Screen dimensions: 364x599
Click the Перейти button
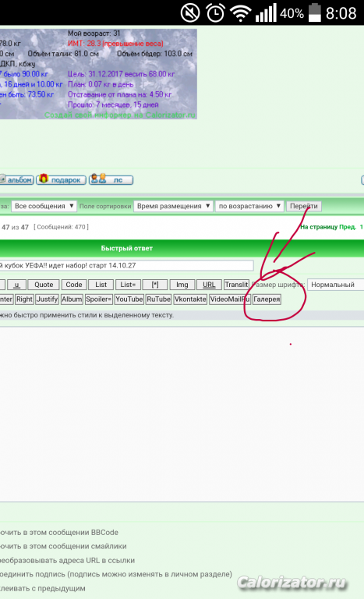pos(304,206)
